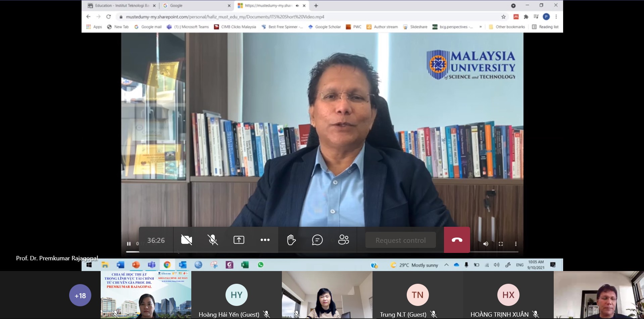Hang up the call with red button
The width and height of the screenshot is (644, 319).
point(457,240)
